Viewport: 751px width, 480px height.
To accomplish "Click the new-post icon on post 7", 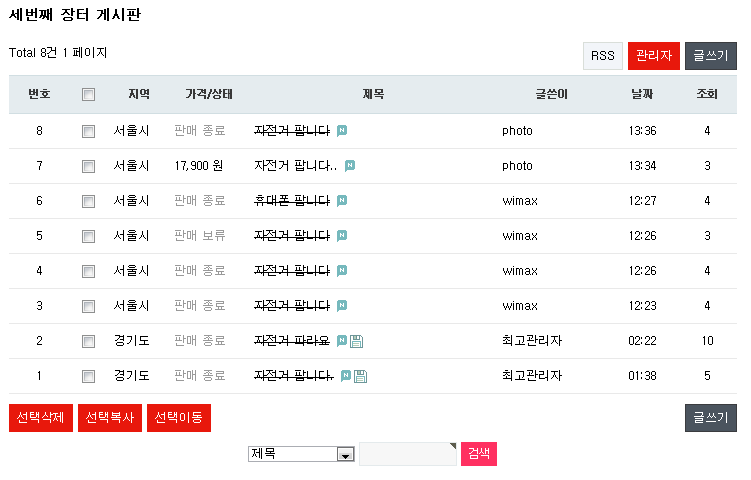I will click(350, 166).
